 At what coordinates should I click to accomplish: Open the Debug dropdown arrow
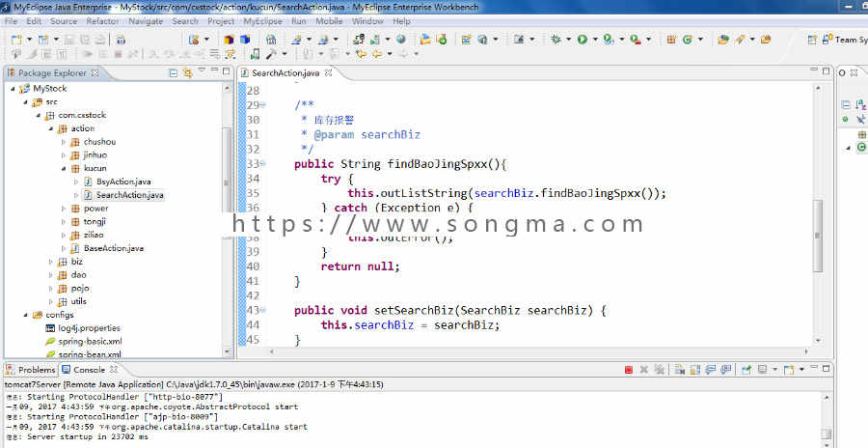tap(568, 40)
